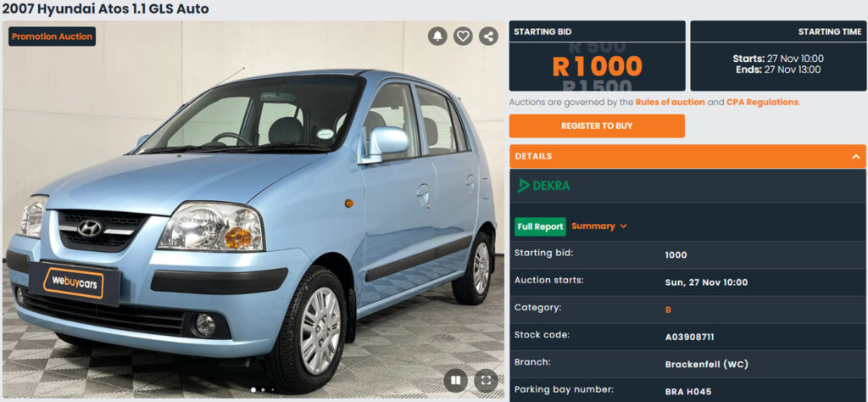Select the first slideshow dot indicator

[253, 390]
